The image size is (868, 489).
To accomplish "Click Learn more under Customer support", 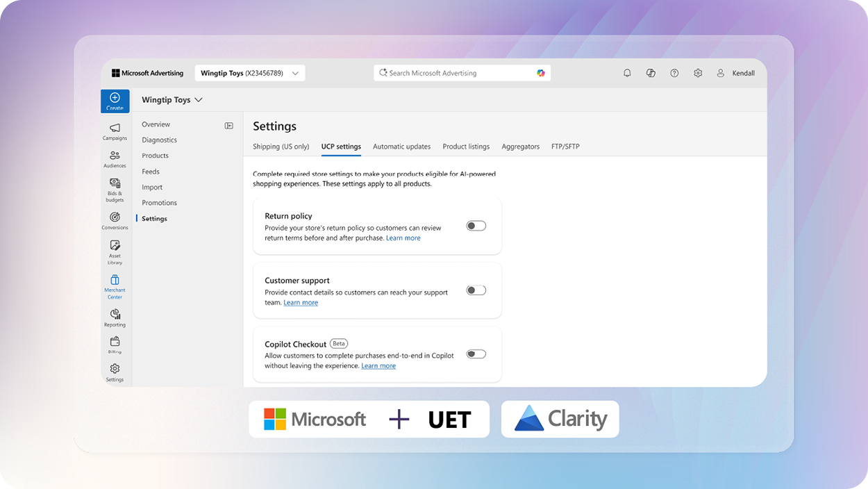I will click(x=301, y=303).
